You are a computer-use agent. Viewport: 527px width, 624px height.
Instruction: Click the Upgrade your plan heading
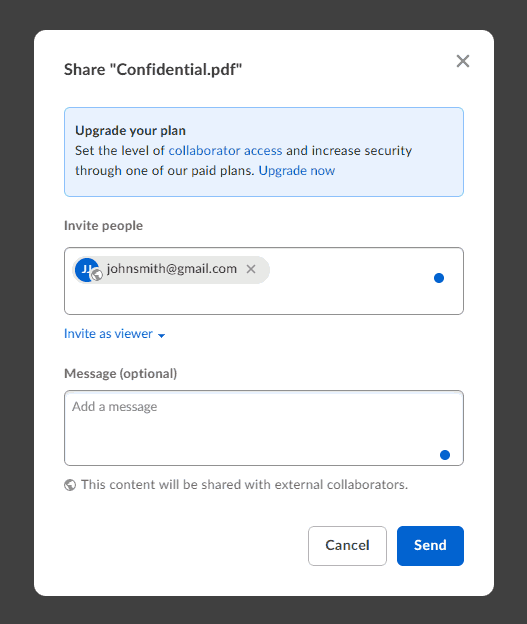pyautogui.click(x=131, y=131)
